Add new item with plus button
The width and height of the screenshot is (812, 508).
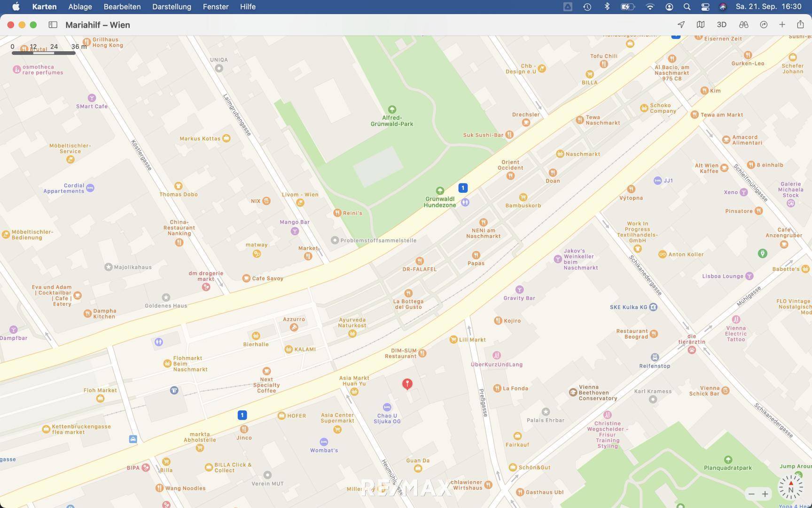pos(782,24)
